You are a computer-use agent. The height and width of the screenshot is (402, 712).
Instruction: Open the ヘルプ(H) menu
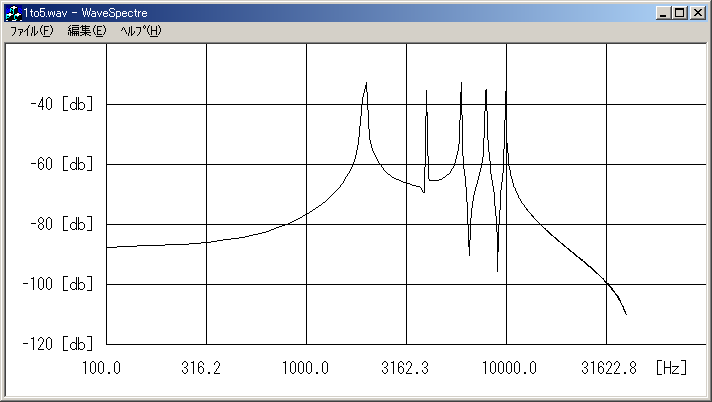pos(140,31)
